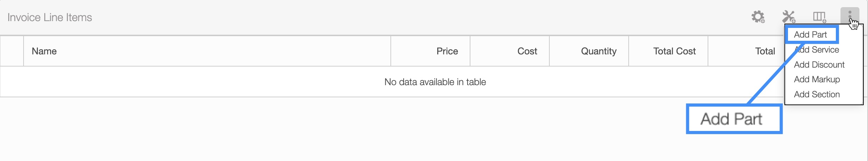This screenshot has width=868, height=161.
Task: Click empty area below the table
Action: (x=321, y=129)
